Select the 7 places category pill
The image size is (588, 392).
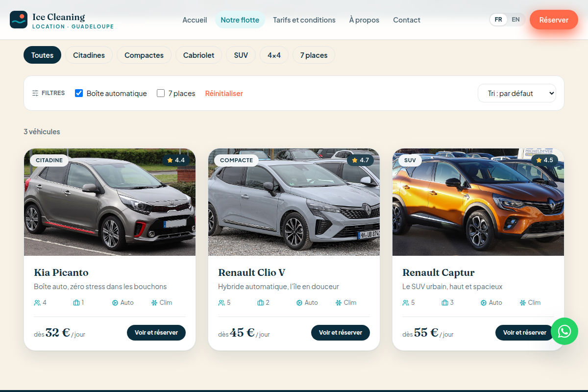point(314,55)
